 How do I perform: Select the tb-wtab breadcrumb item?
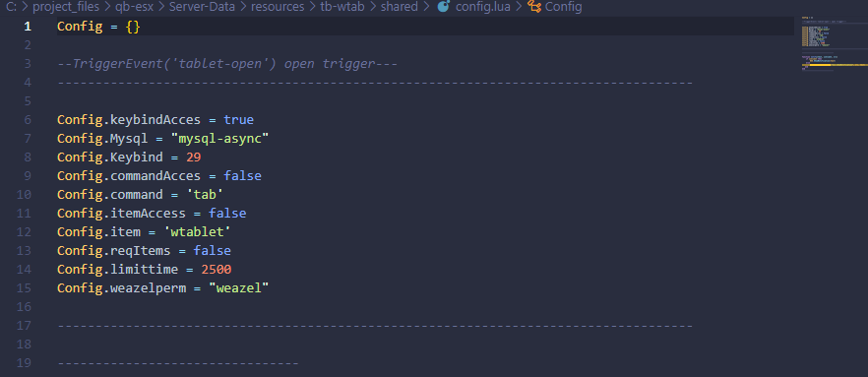[x=342, y=7]
